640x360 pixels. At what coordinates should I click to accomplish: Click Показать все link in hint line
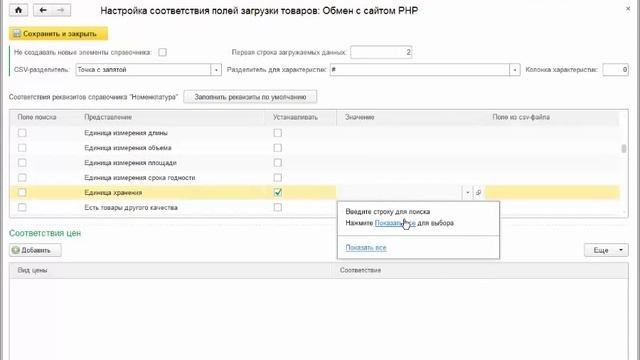point(395,223)
